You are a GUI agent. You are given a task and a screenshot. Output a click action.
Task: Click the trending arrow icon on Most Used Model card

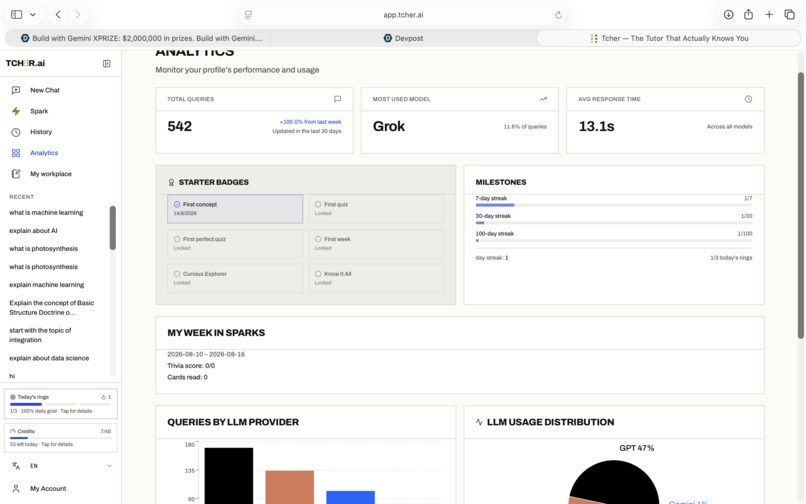543,99
